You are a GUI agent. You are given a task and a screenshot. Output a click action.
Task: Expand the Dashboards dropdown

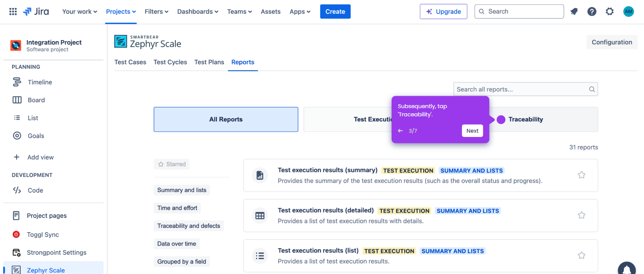[x=198, y=12]
